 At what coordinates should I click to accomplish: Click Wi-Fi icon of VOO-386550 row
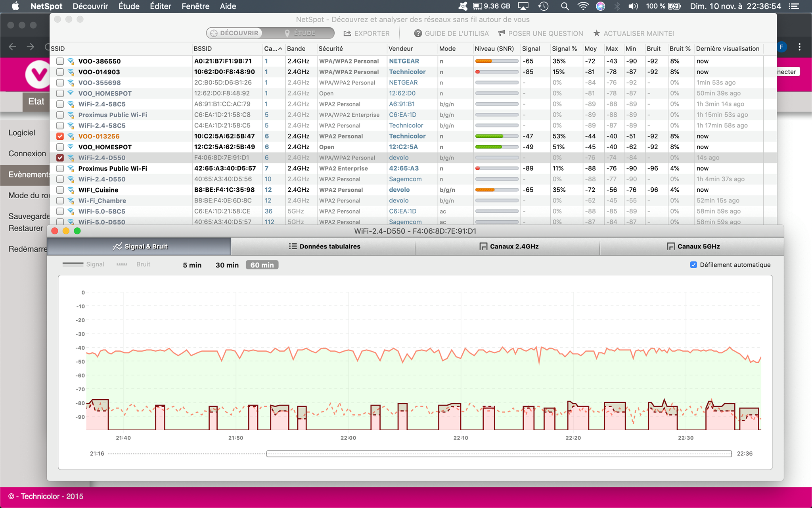(x=71, y=61)
